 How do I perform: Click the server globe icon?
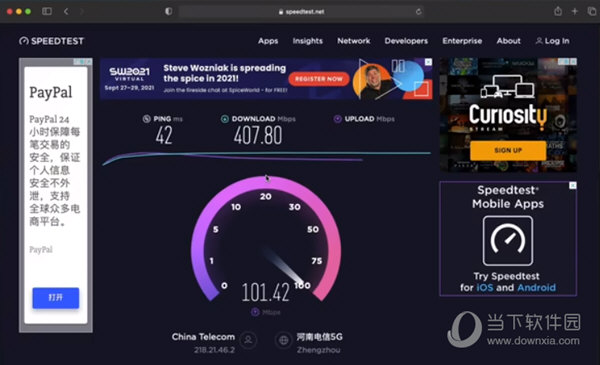(284, 340)
